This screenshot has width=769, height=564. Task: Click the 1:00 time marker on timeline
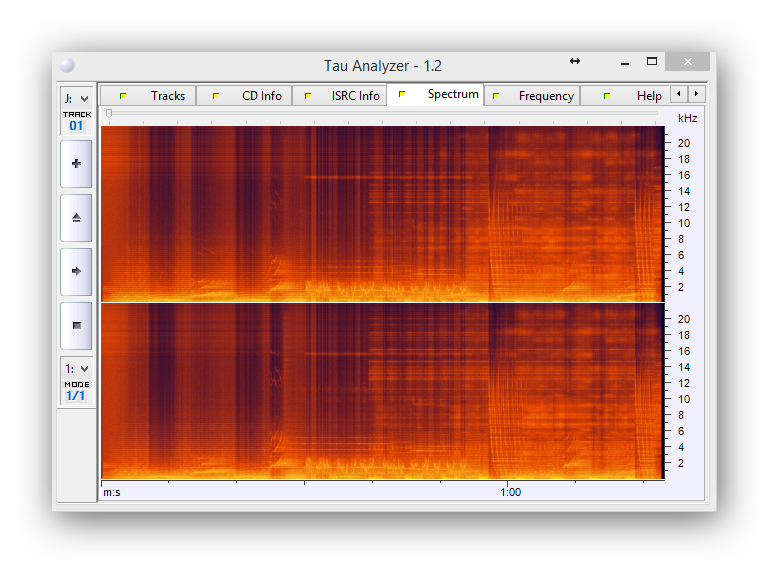click(x=510, y=492)
